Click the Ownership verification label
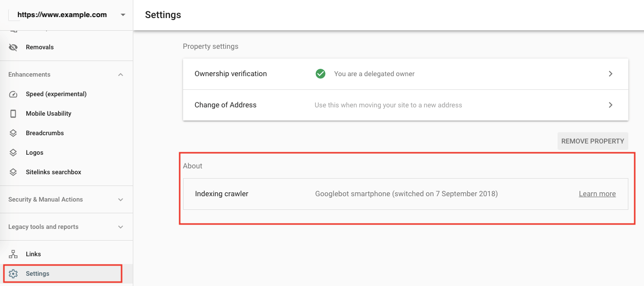Viewport: 644px width, 286px height. (230, 74)
